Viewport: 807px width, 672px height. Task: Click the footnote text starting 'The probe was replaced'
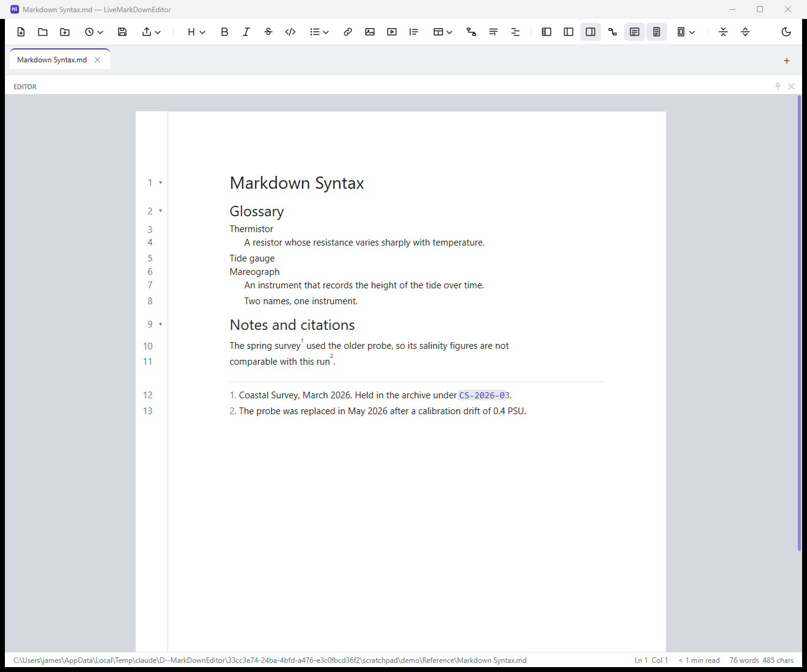(382, 411)
